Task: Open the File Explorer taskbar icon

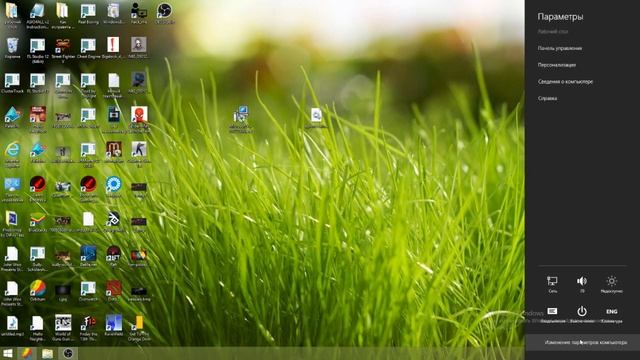Action: 47,353
